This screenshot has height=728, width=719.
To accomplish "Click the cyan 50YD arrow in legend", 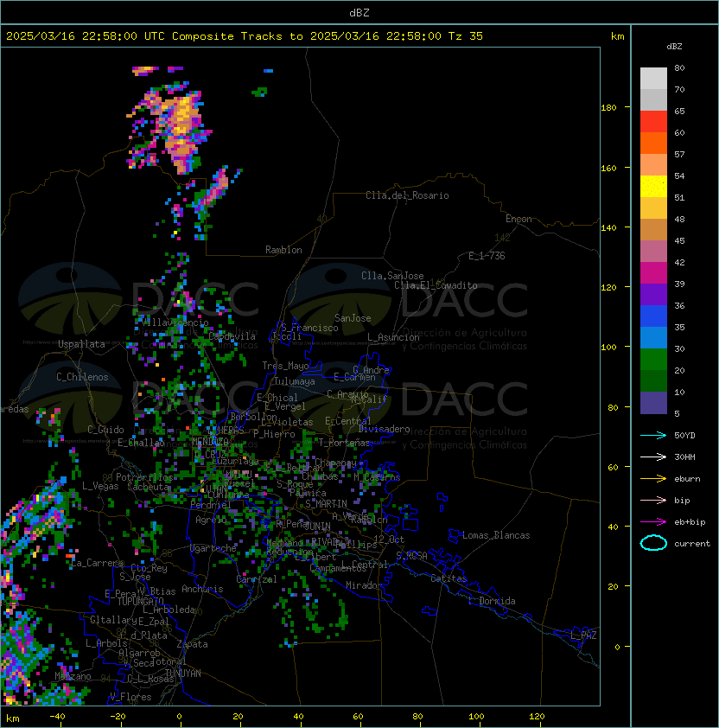I will click(x=653, y=435).
